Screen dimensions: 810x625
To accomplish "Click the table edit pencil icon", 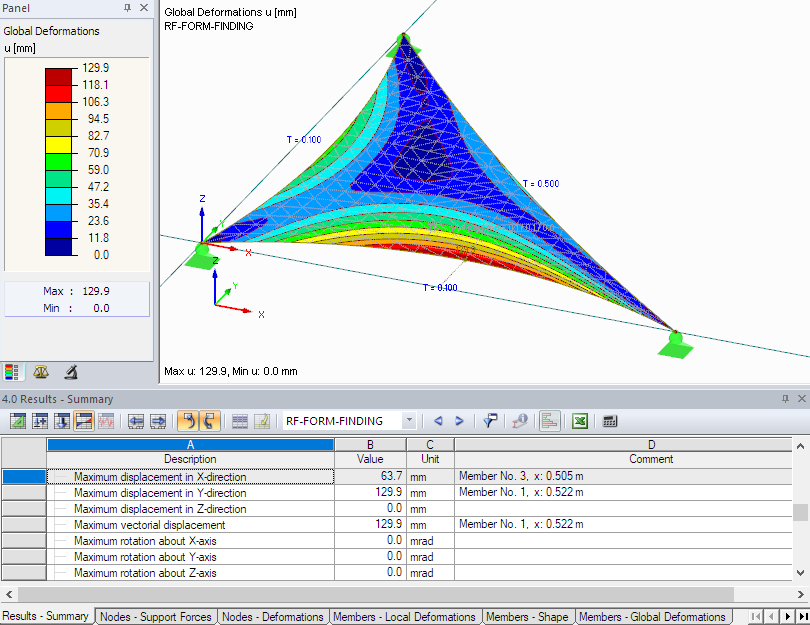I will (262, 421).
